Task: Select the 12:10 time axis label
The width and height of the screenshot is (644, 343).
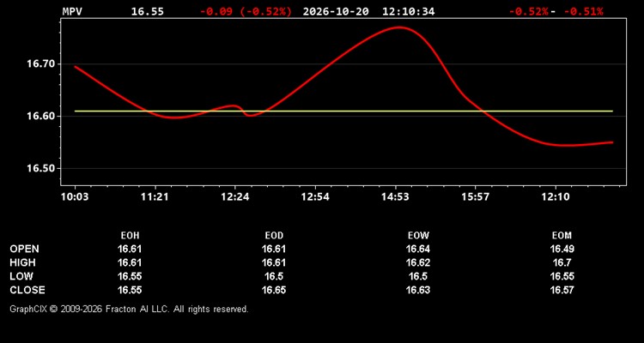Action: 556,197
